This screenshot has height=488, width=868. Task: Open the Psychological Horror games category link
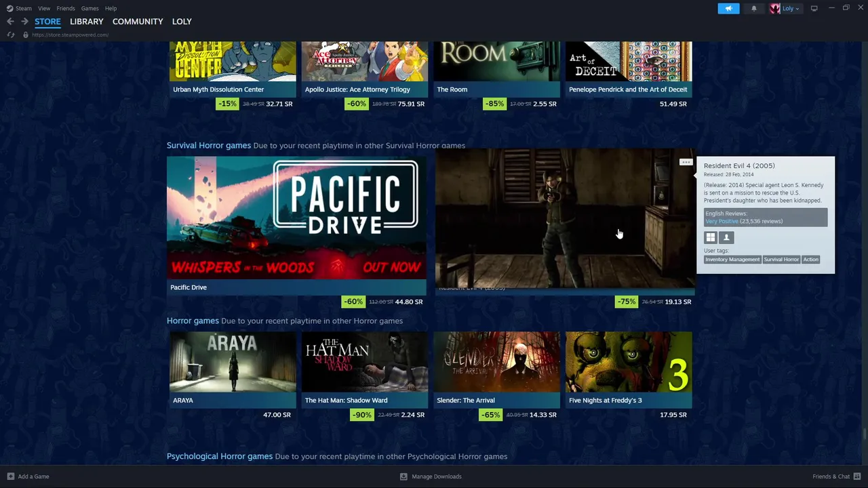click(x=220, y=456)
